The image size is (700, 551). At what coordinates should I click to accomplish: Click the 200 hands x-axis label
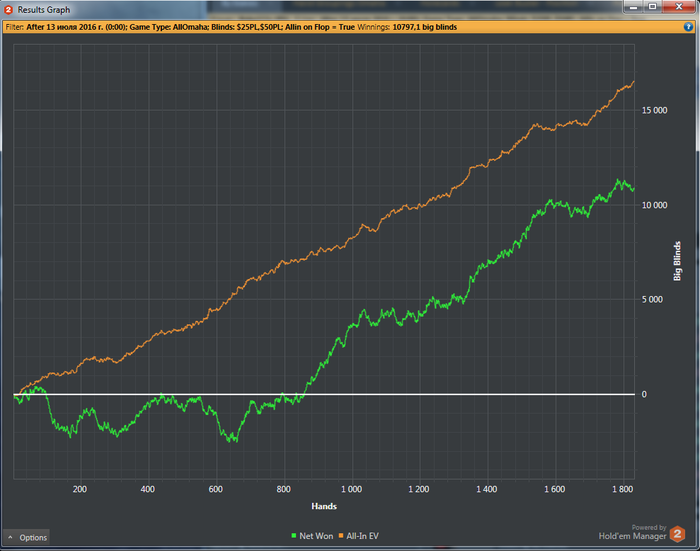pyautogui.click(x=80, y=489)
